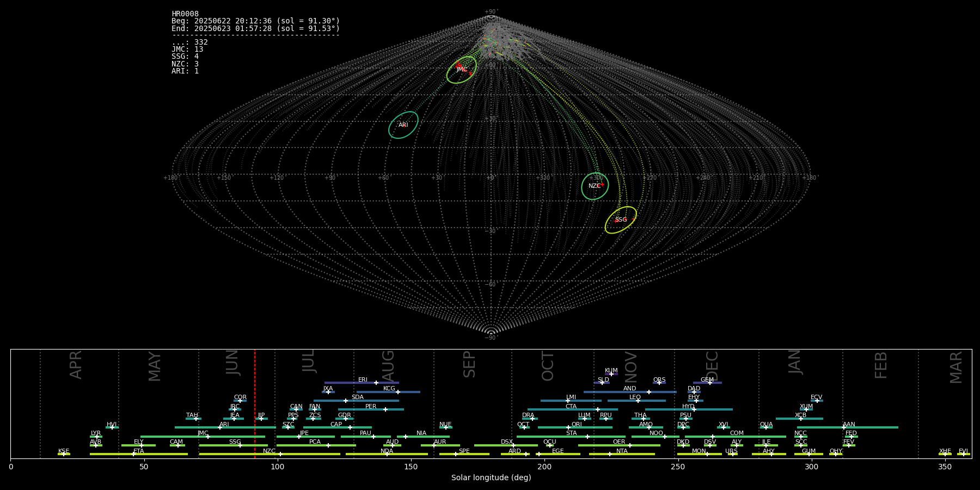980x490 pixels.
Task: Click the QUA shower label in timeline
Action: [766, 425]
